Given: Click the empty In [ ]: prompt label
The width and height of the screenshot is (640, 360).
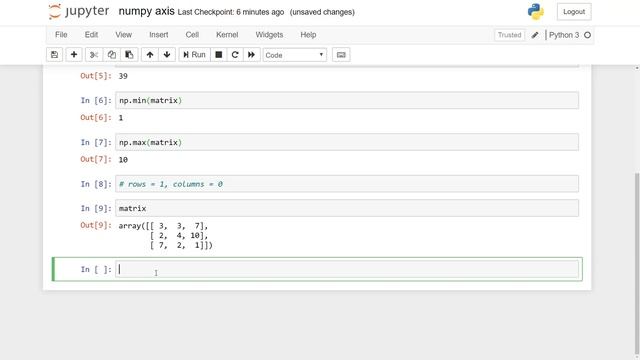Looking at the screenshot, I should pos(96,269).
